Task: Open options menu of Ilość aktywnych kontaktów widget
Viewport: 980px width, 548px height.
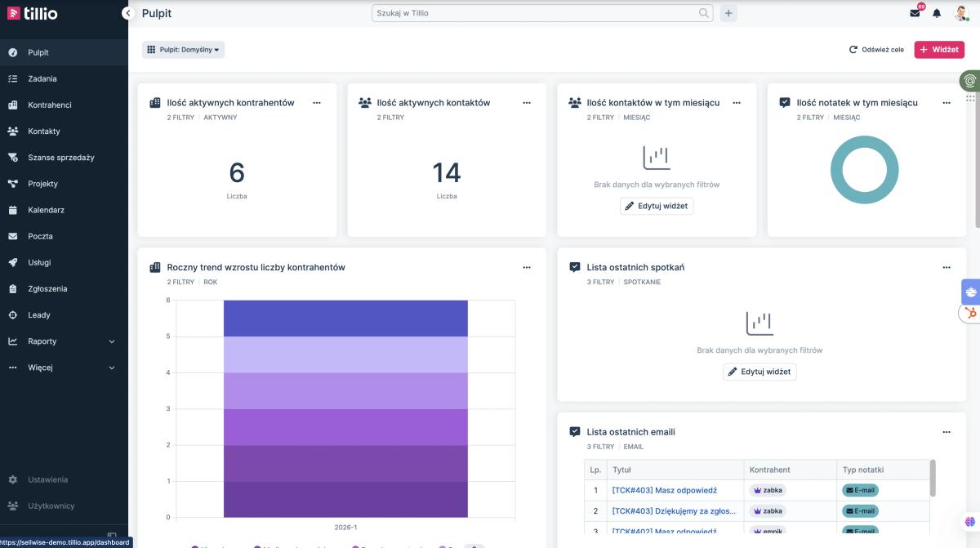Action: tap(527, 103)
